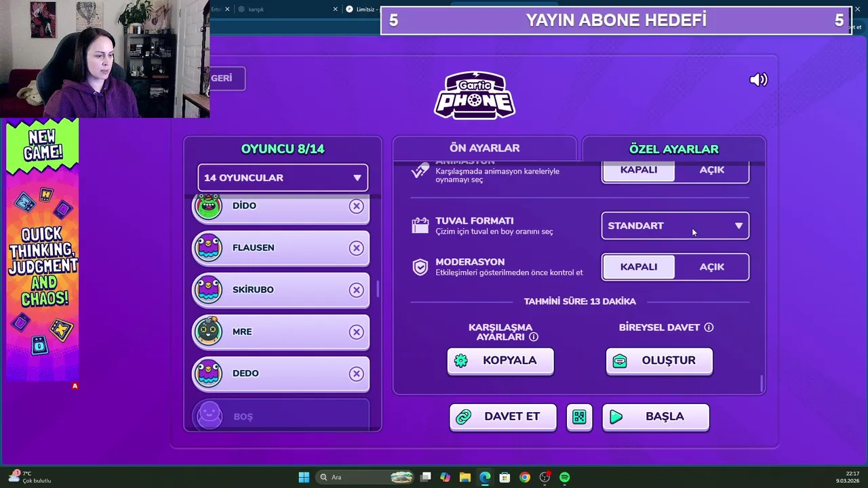Switch to Ön Ayarlar tab
This screenshot has height=488, width=868.
pyautogui.click(x=484, y=148)
